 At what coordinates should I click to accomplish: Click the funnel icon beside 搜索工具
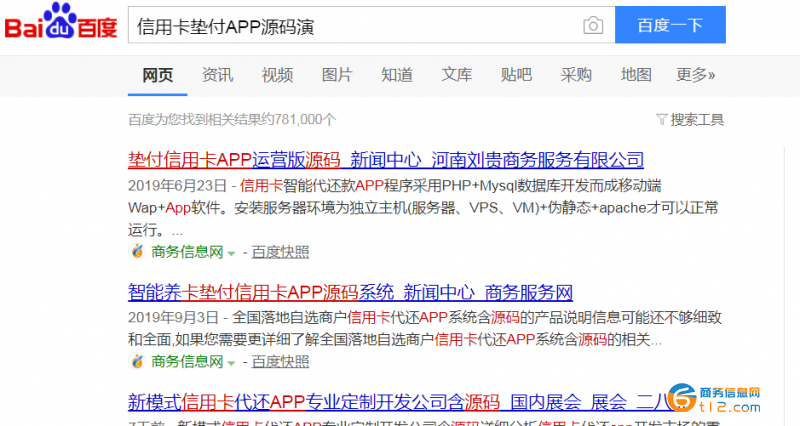[x=662, y=120]
